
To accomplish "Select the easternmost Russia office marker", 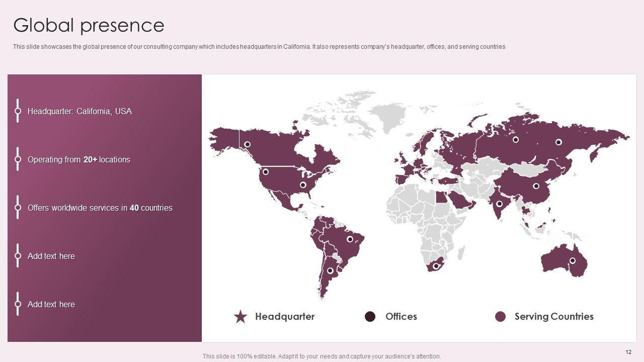I will coord(558,142).
